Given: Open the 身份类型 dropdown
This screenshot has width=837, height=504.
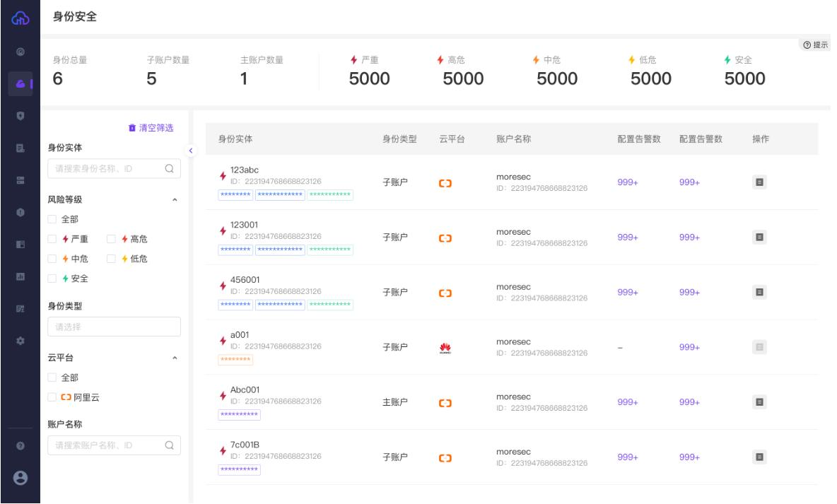Looking at the screenshot, I should coord(114,327).
